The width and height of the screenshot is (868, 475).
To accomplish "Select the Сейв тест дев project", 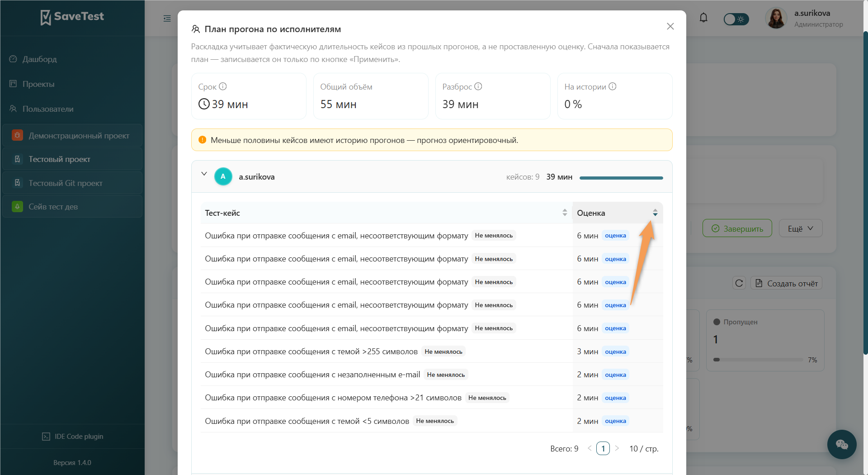I will 72,207.
